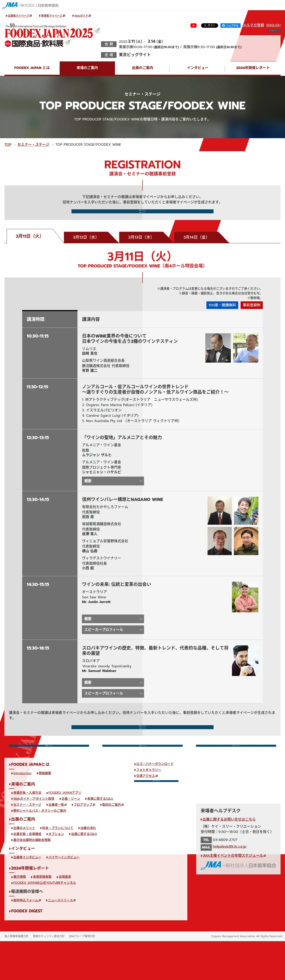The width and height of the screenshot is (285, 980).
Task: Click the blue registration button below schedule table
Action: (x=142, y=727)
